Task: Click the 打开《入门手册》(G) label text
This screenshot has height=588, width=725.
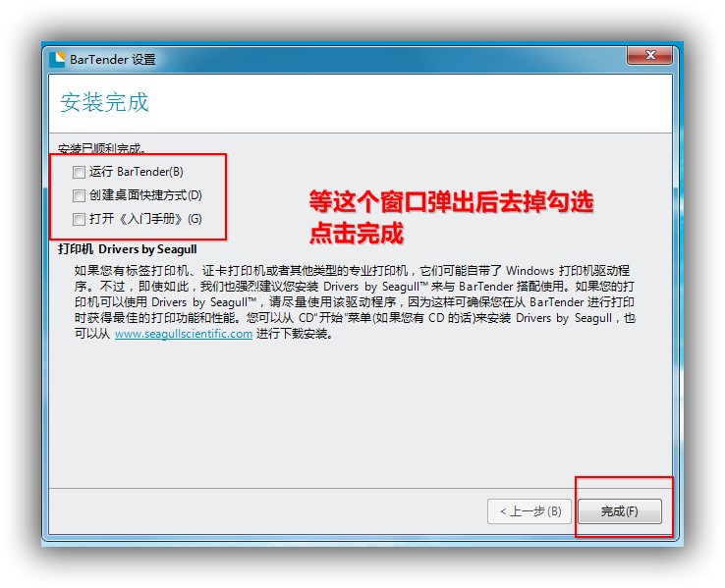Action: pyautogui.click(x=145, y=219)
